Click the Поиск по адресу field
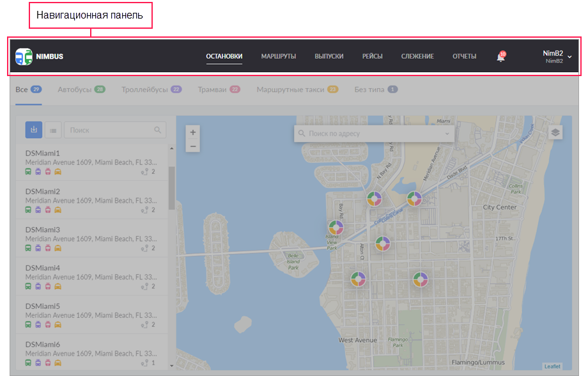588x376 pixels. 375,134
